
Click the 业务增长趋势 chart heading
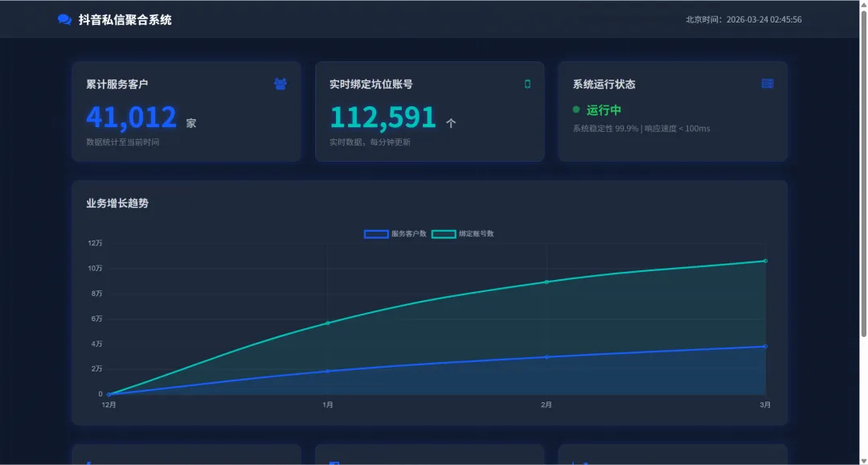pos(117,204)
